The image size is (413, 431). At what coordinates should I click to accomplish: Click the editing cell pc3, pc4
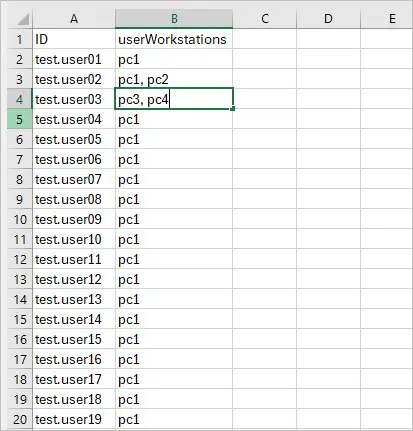pyautogui.click(x=174, y=99)
